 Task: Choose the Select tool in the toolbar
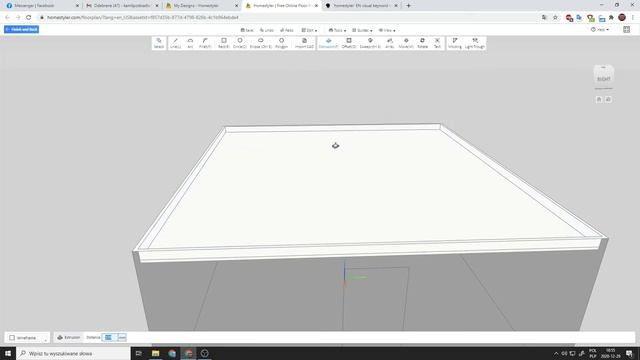[x=159, y=43]
